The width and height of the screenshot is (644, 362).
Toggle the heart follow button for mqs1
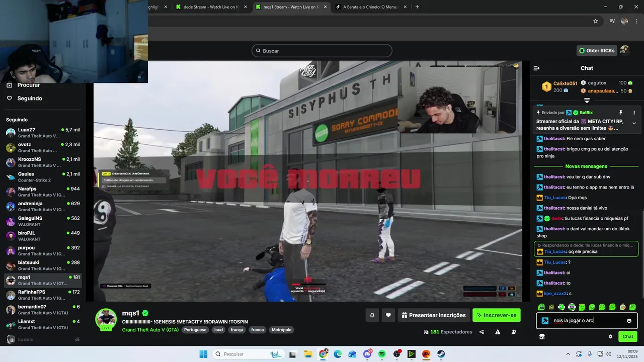(x=388, y=315)
